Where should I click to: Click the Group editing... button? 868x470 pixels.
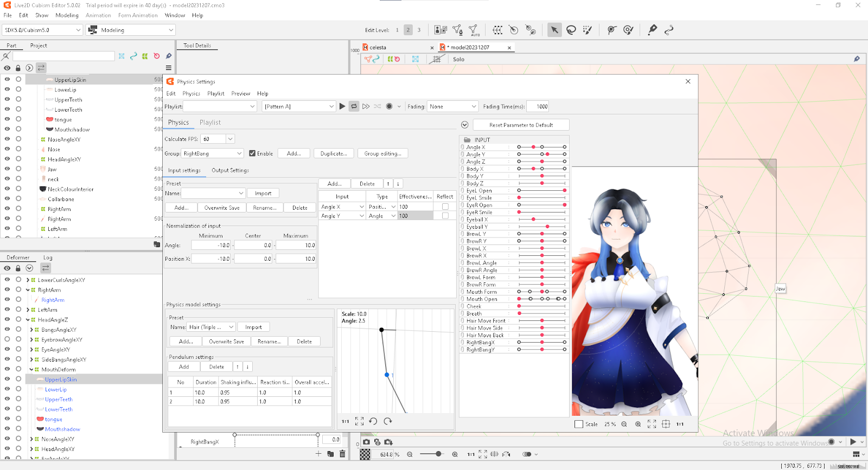coord(382,153)
